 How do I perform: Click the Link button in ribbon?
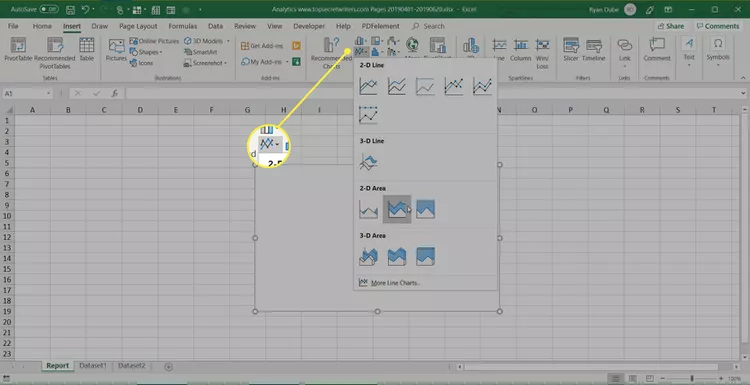(625, 53)
